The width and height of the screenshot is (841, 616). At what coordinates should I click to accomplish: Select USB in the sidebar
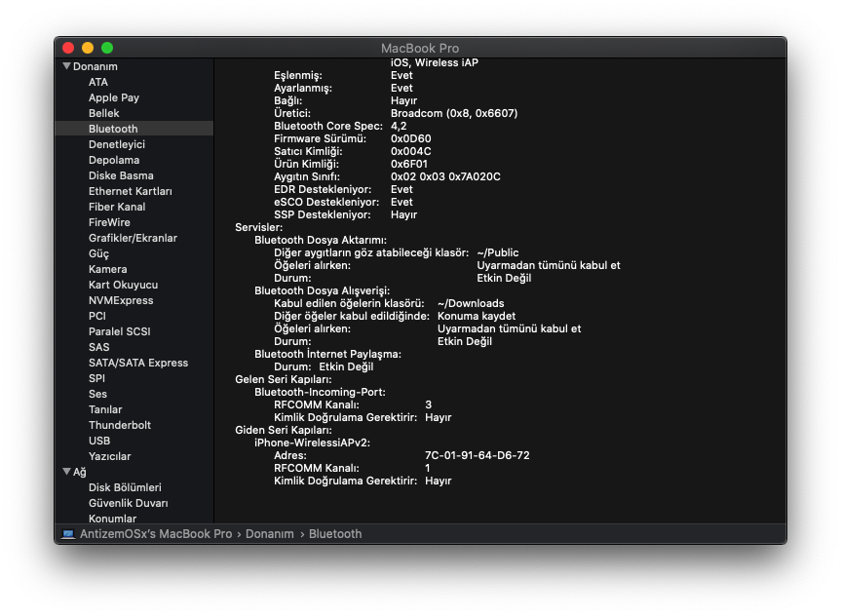[x=99, y=441]
